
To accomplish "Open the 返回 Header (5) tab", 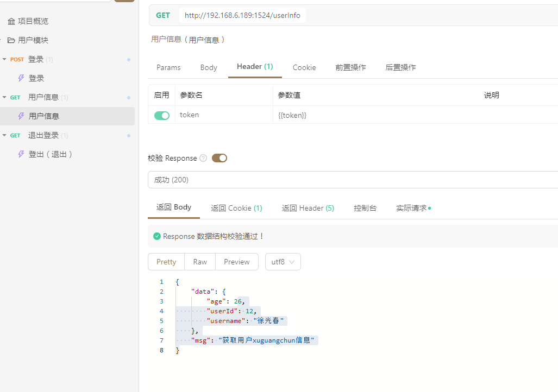I will pos(308,208).
